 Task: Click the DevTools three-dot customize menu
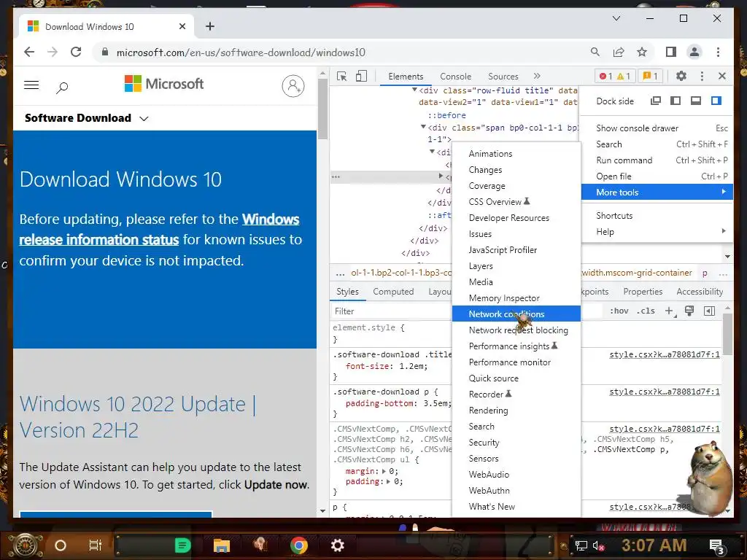coord(702,76)
